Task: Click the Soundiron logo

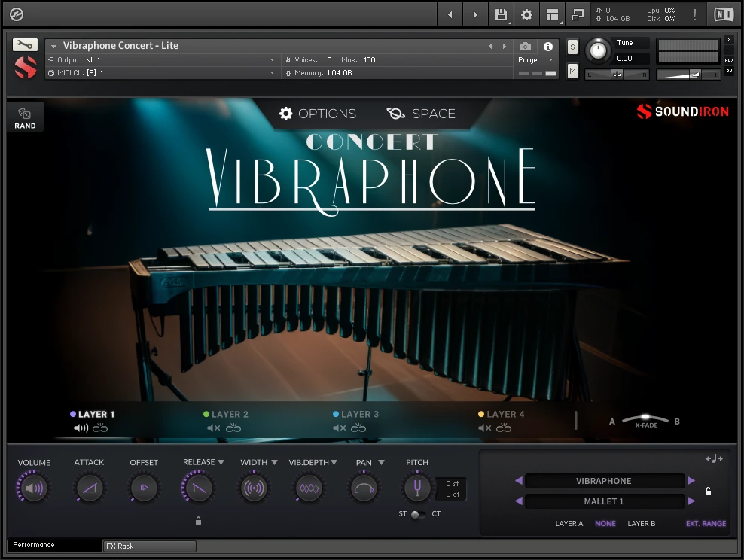Action: (x=681, y=111)
